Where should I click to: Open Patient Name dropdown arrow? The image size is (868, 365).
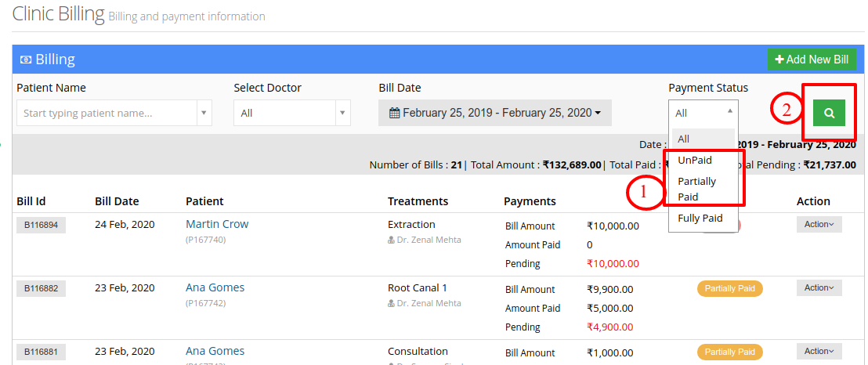(x=203, y=113)
